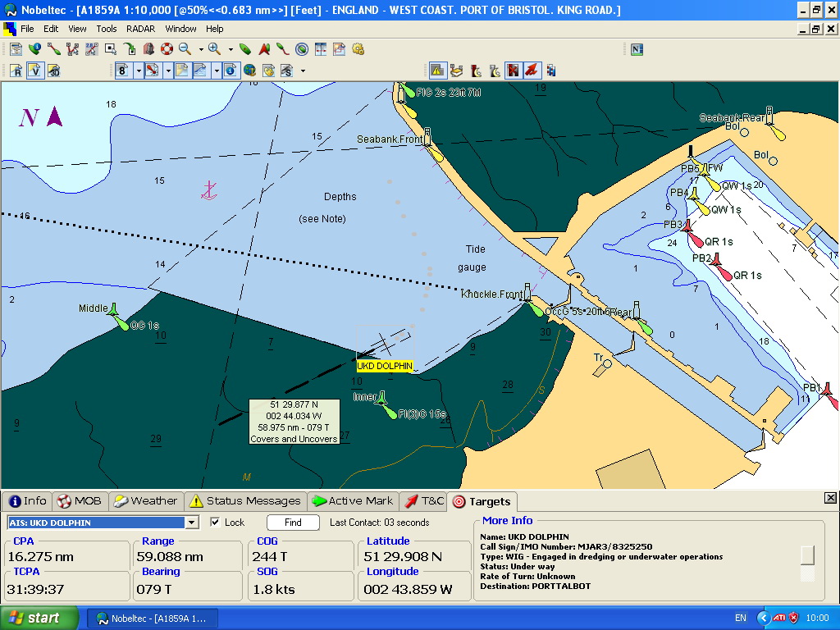Open the nav aids options dropdown
Image resolution: width=840 pixels, height=630 pixels.
(168, 71)
